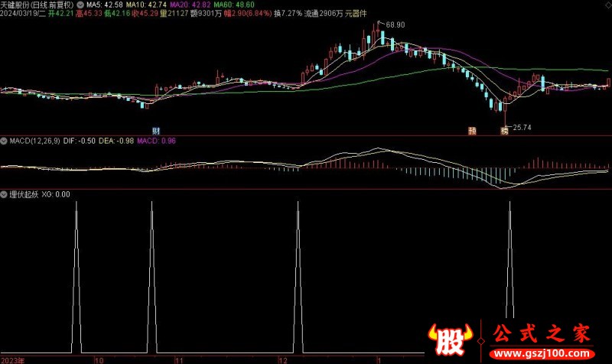The height and width of the screenshot is (364, 612).
Task: Click the 榜 ranking marker icon
Action: click(504, 130)
